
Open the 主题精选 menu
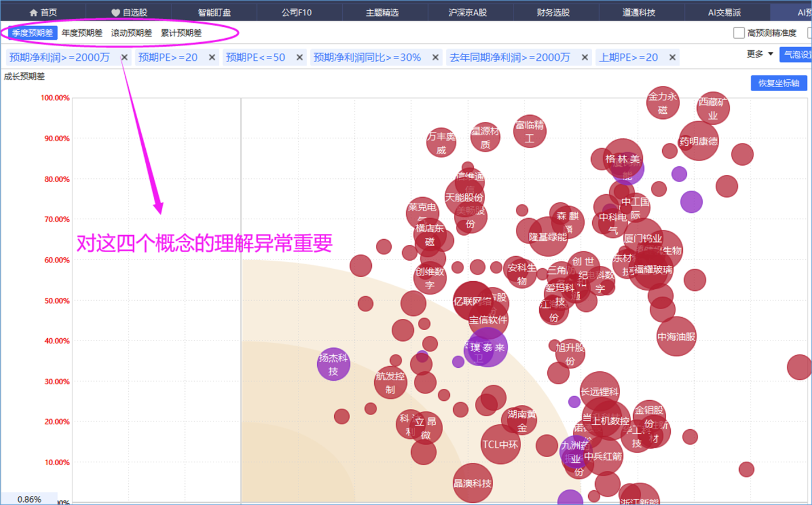[382, 13]
